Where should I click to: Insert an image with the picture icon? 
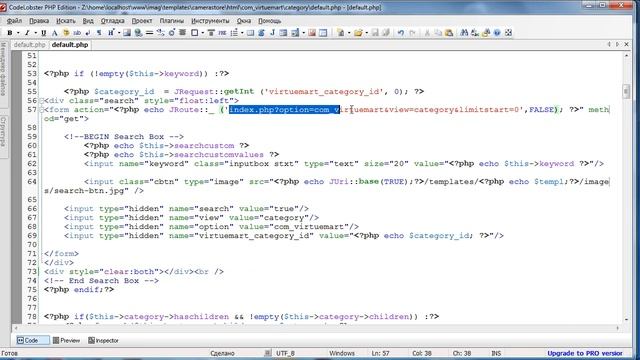(127, 33)
